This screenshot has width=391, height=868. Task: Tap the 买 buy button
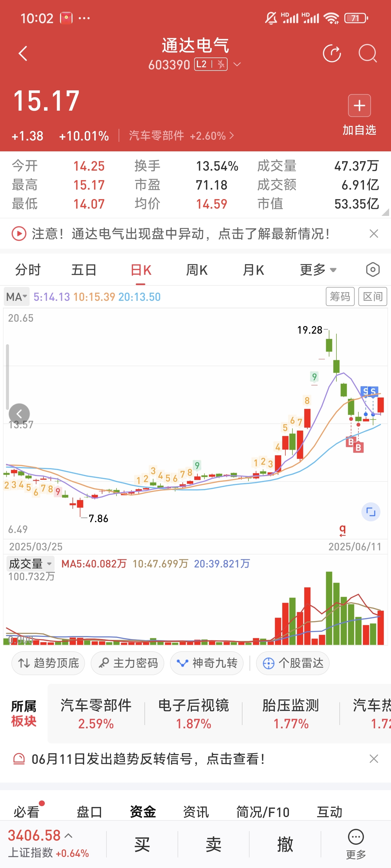(142, 844)
